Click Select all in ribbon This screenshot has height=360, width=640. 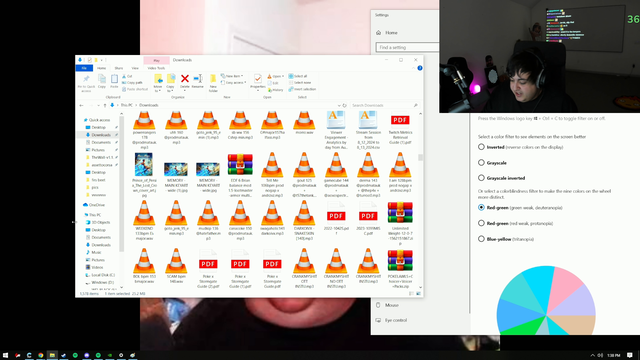point(298,76)
